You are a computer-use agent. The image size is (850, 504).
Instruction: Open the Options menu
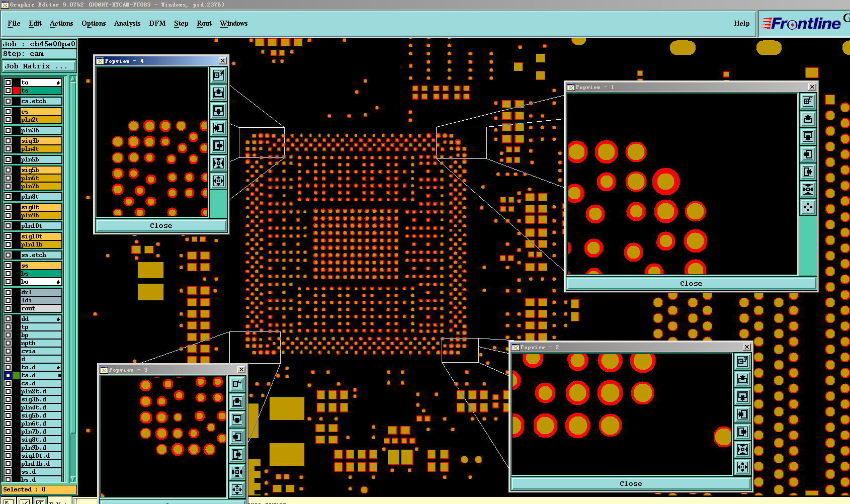94,23
